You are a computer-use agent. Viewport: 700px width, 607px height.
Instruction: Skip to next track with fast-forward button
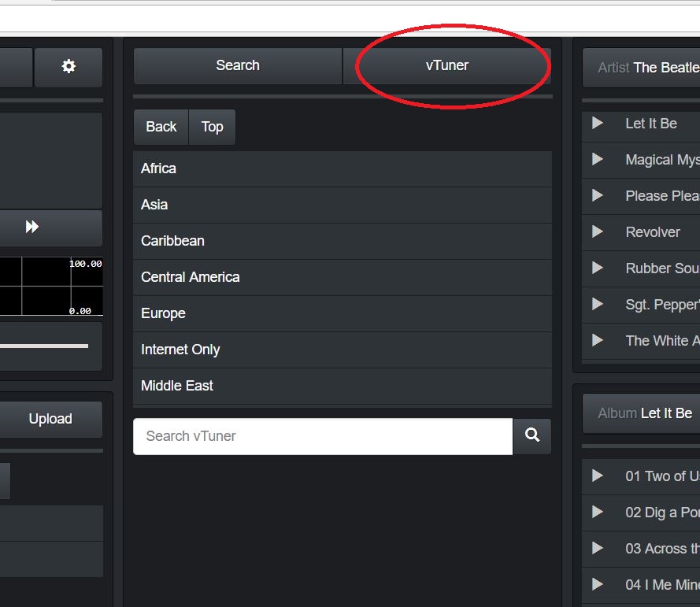(32, 227)
